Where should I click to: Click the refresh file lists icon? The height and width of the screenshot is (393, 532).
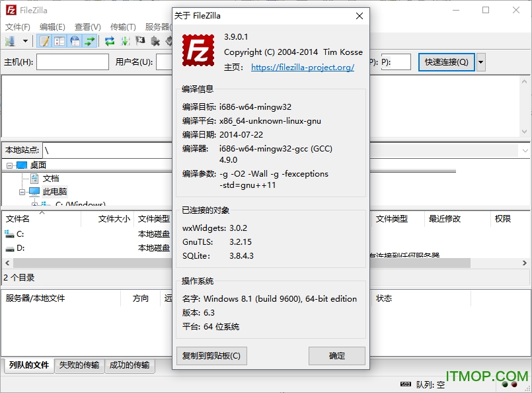point(110,41)
